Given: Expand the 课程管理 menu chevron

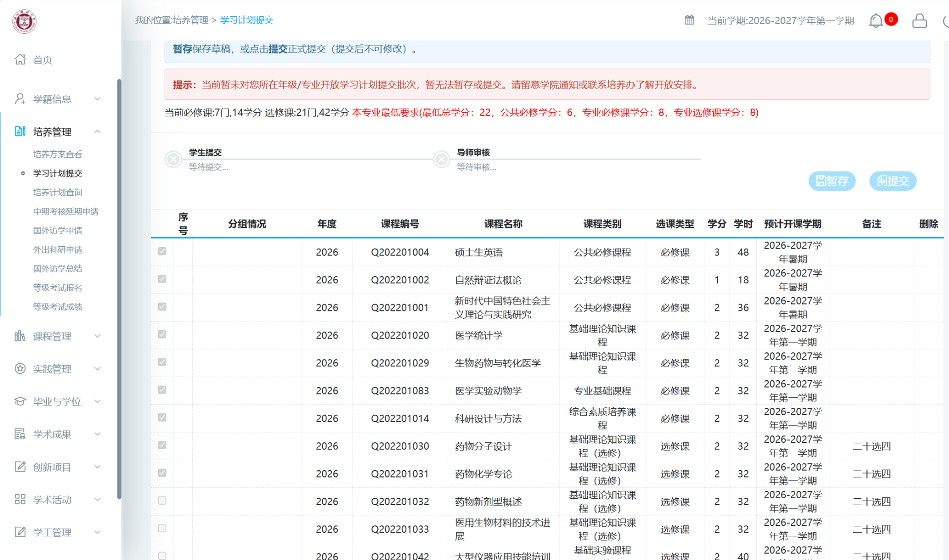Looking at the screenshot, I should (x=97, y=336).
